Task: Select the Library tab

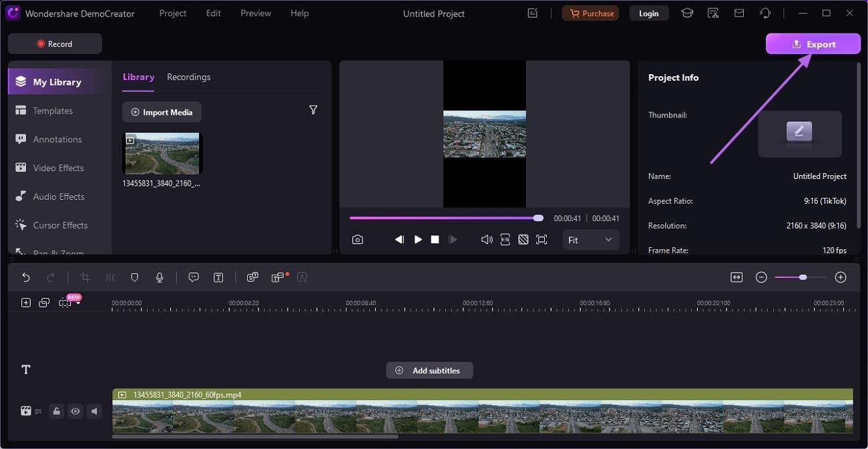Action: [x=138, y=77]
